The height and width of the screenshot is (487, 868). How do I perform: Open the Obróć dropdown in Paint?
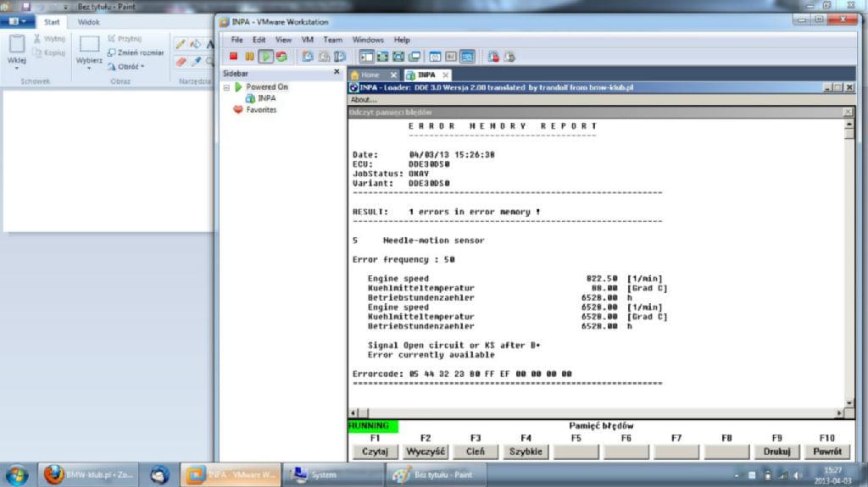click(126, 66)
